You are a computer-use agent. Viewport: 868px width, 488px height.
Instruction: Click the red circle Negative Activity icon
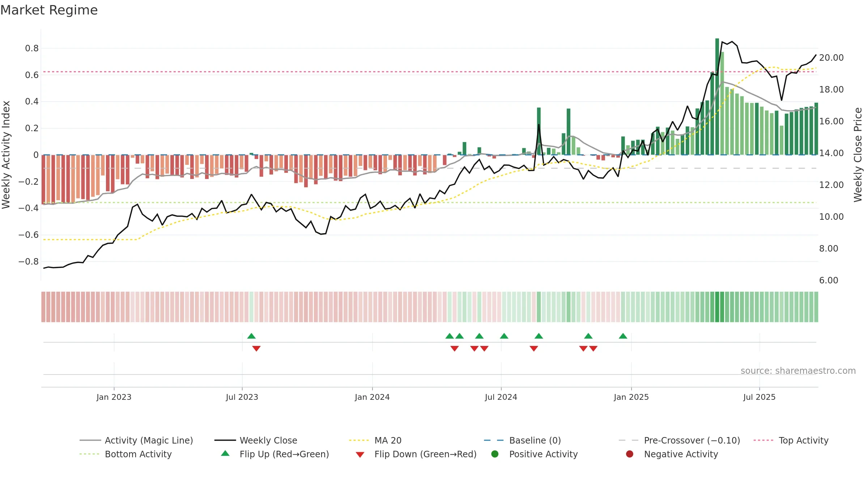630,454
